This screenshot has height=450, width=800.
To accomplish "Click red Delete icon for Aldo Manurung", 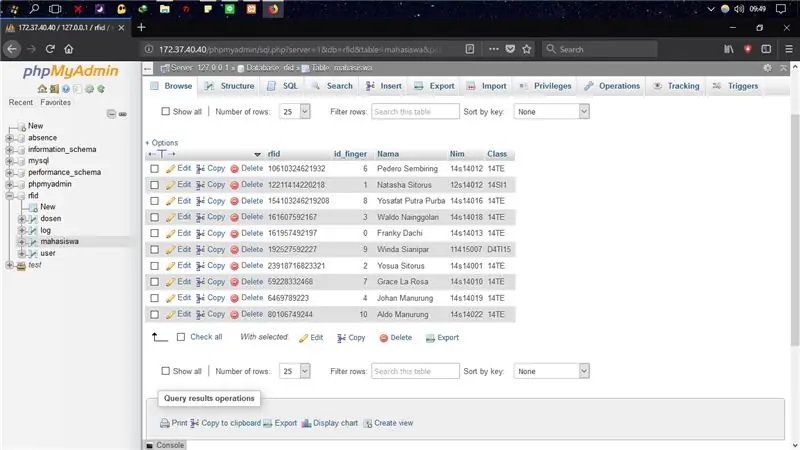I will click(x=234, y=315).
